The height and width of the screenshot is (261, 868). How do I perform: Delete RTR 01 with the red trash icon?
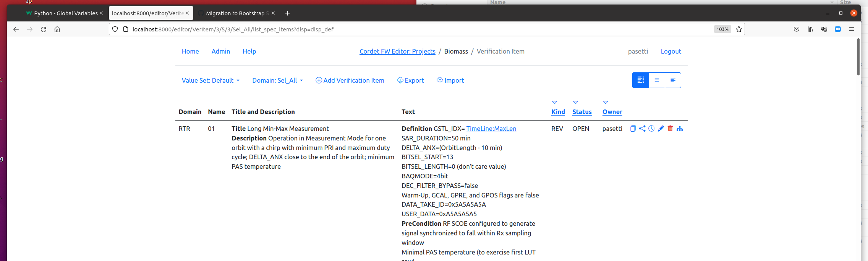[670, 129]
